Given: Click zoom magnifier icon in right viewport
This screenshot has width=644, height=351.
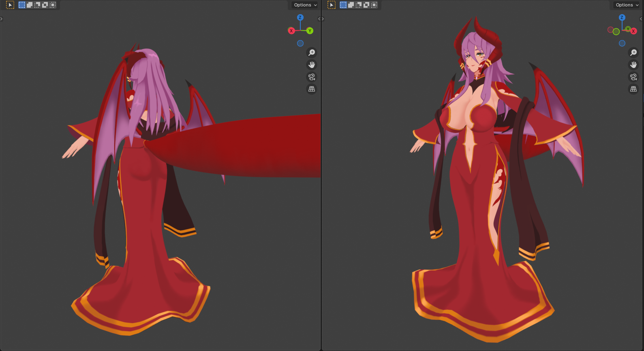Looking at the screenshot, I should (x=633, y=53).
